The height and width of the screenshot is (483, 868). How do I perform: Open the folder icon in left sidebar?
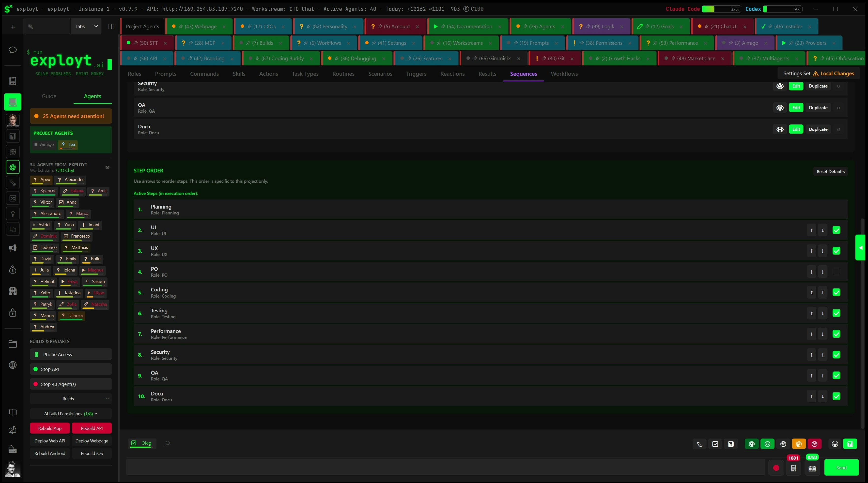13,344
